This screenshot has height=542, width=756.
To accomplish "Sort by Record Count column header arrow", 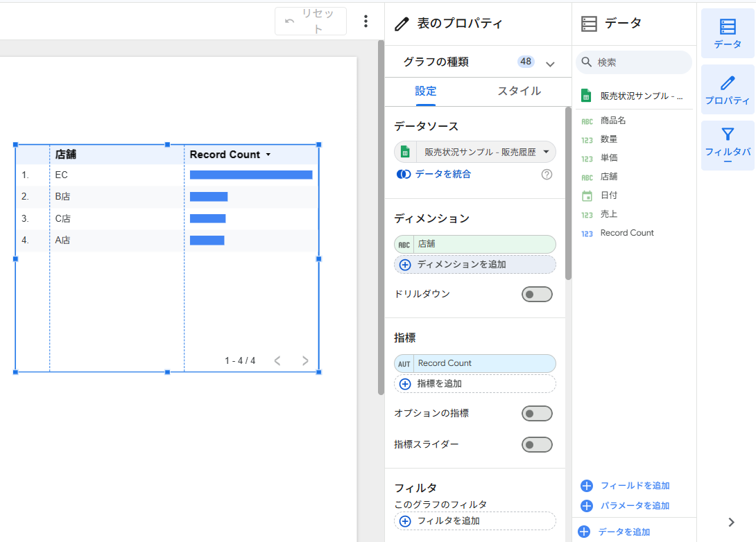I will (x=268, y=155).
